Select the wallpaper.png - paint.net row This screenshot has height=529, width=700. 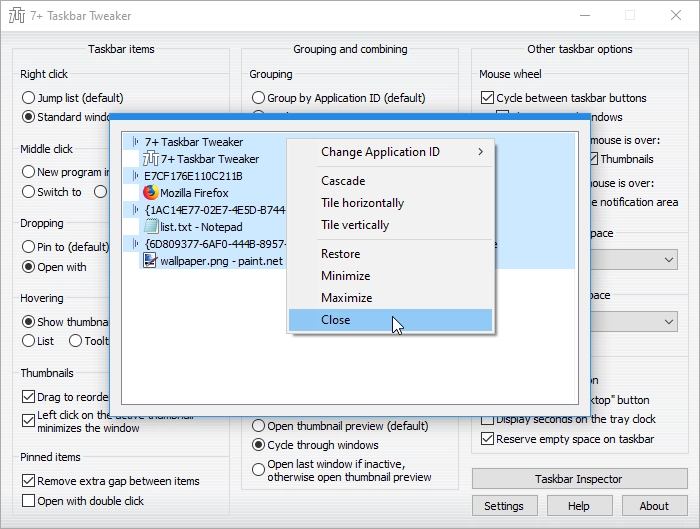point(213,261)
